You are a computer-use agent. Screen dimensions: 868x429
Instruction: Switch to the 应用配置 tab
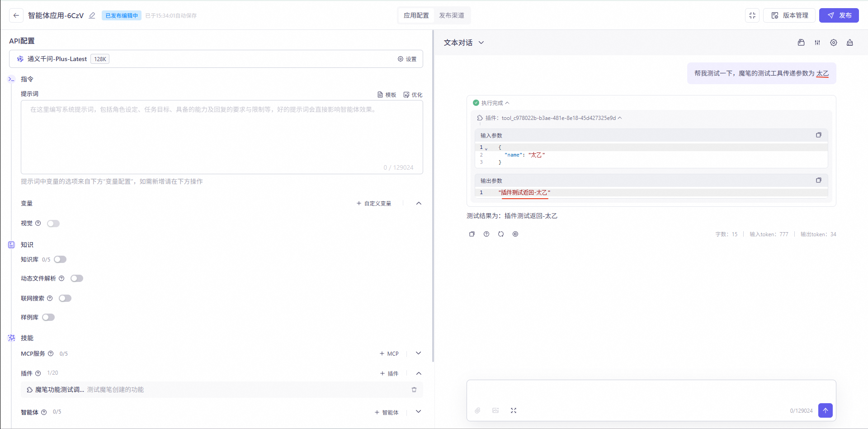pos(416,15)
